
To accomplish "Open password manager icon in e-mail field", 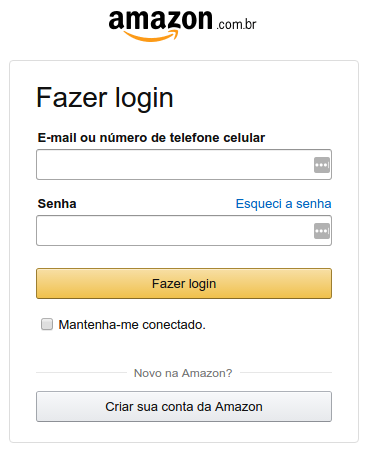I will [x=322, y=165].
